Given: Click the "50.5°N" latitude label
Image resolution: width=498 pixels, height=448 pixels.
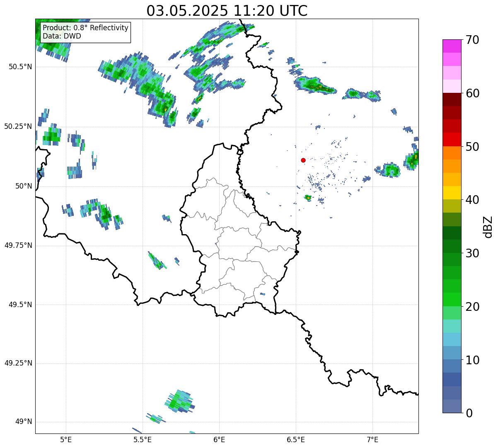Looking at the screenshot, I should point(20,67).
